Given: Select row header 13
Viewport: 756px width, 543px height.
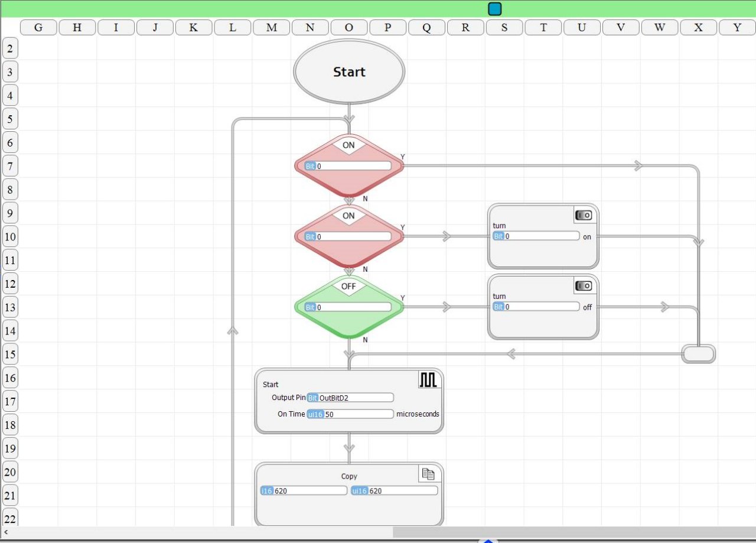Looking at the screenshot, I should 10,307.
